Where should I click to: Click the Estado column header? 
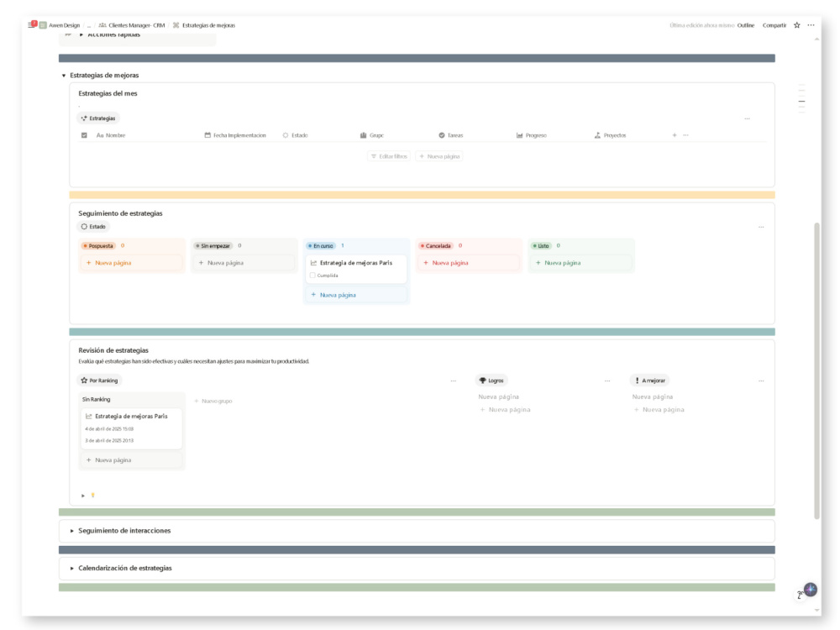pyautogui.click(x=295, y=135)
